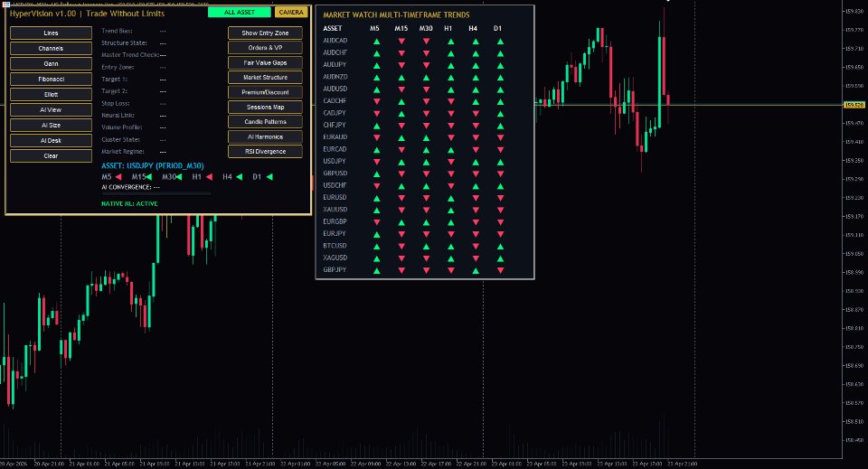Click the AI CONVERGENCE label
Viewport: 868px width, 469px height.
[x=130, y=187]
